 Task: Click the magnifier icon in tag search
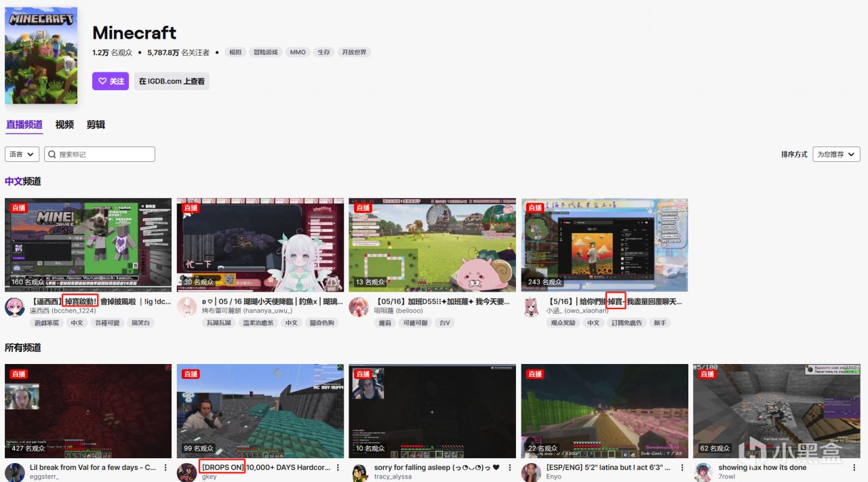coord(52,155)
